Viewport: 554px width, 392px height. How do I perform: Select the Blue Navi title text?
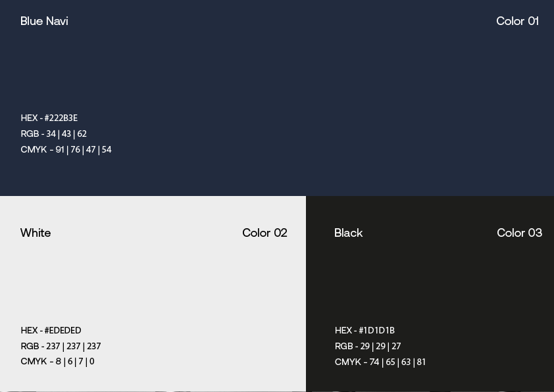tap(44, 21)
